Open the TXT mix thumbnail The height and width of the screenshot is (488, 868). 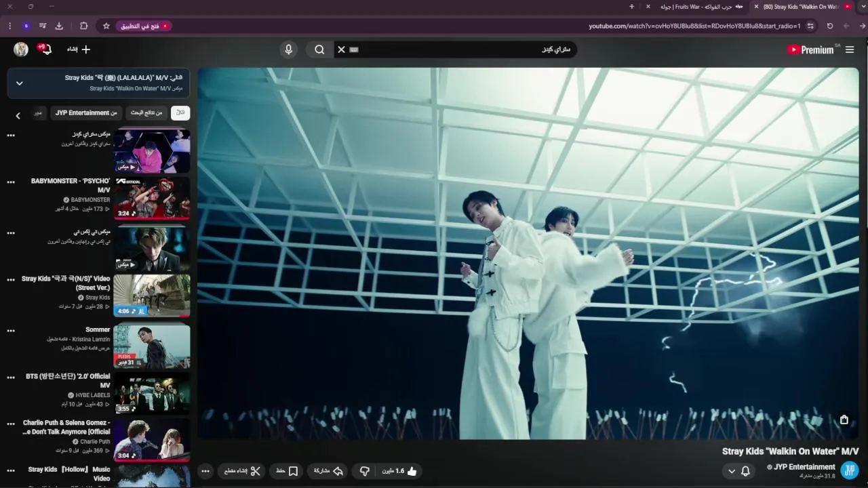(x=152, y=247)
